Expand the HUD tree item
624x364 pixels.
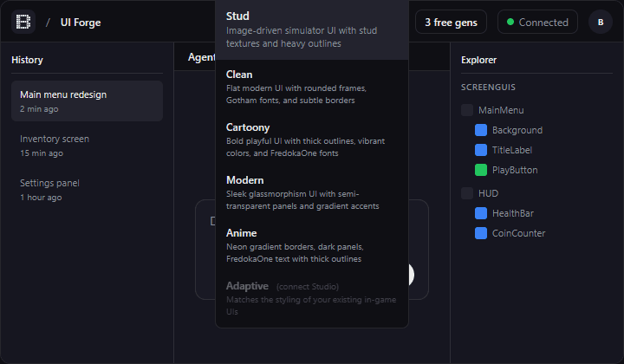[x=488, y=193]
